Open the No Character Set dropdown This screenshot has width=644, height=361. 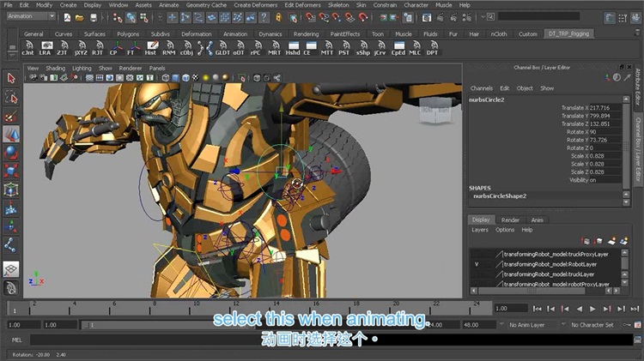[x=592, y=324]
